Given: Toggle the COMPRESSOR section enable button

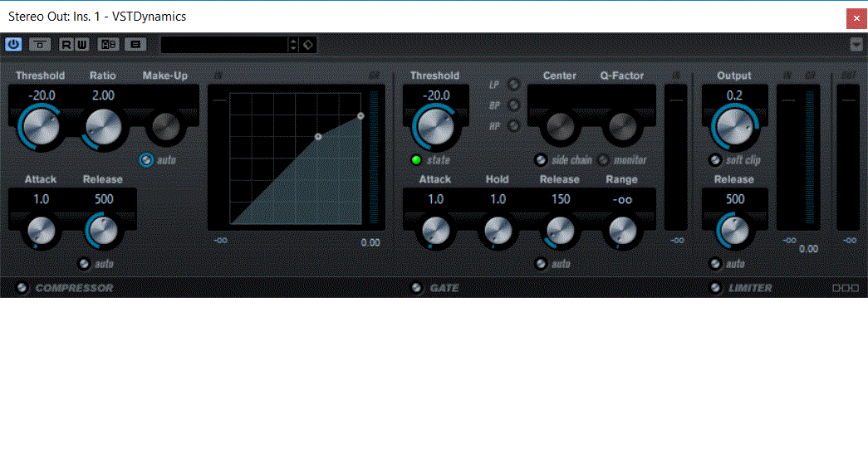Looking at the screenshot, I should [x=22, y=288].
